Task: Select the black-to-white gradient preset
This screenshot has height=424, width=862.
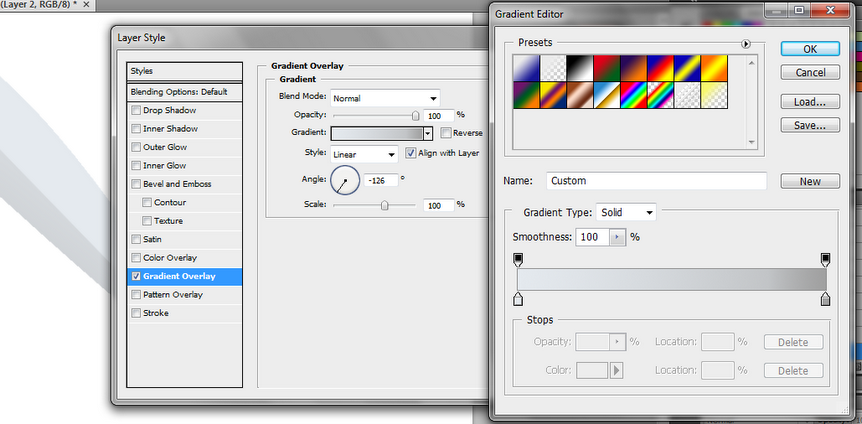Action: [580, 68]
